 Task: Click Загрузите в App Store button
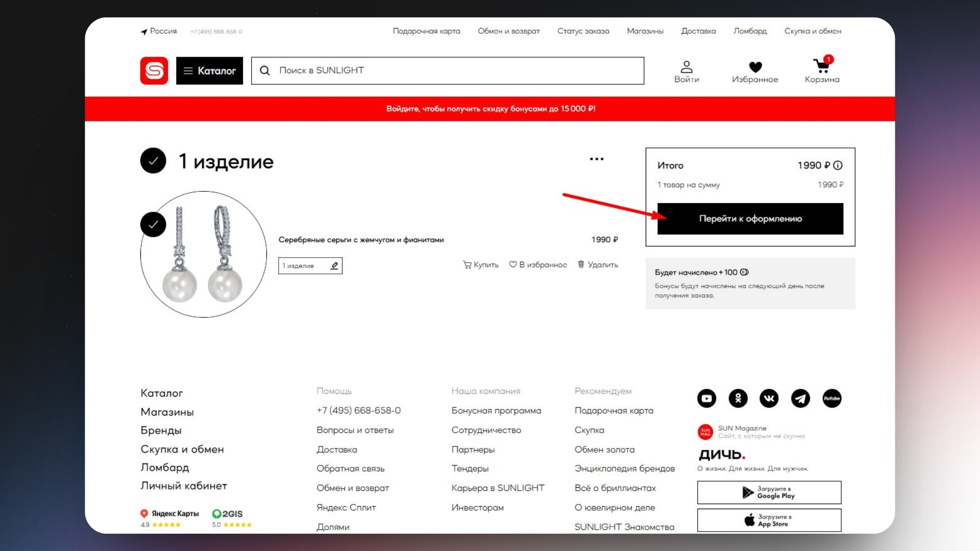click(x=769, y=520)
